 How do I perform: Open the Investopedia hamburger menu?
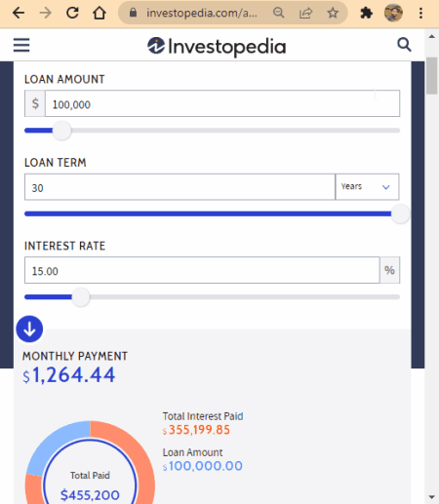[21, 45]
